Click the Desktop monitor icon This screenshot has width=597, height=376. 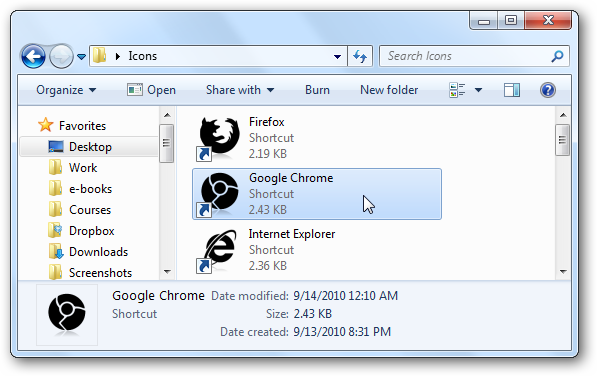click(56, 147)
